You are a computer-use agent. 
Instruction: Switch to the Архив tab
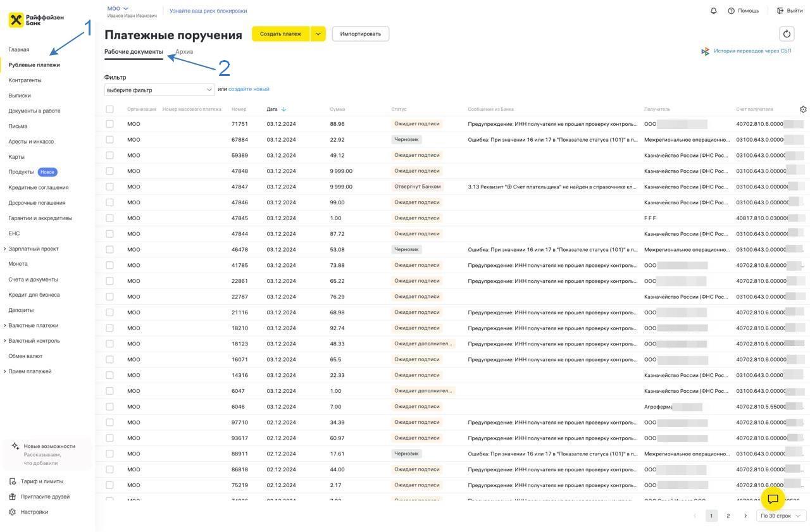pos(184,52)
